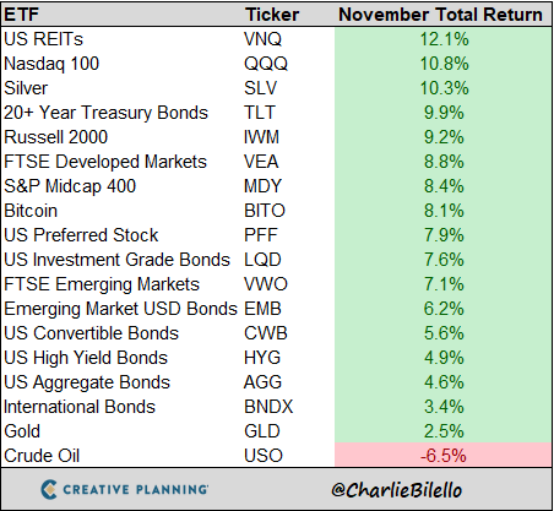
Task: Select the VNQ ticker cell
Action: pyautogui.click(x=263, y=39)
